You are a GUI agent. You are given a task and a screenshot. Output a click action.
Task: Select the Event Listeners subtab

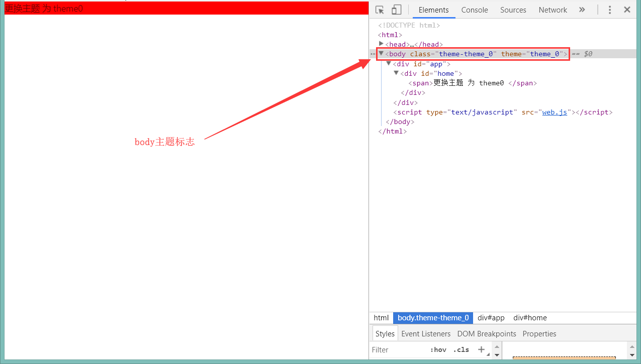tap(426, 334)
